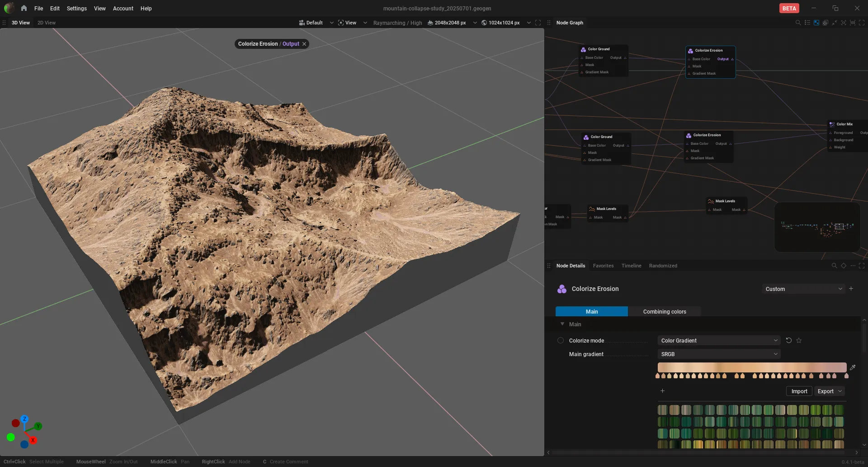Open the Custom preset dropdown
The height and width of the screenshot is (467, 868).
click(x=803, y=289)
